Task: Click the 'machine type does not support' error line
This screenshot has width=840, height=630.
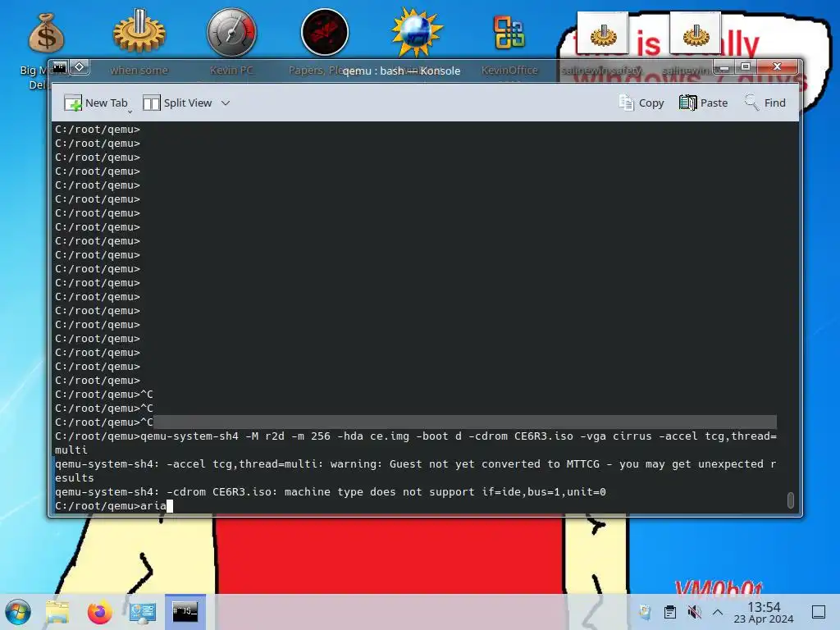Action: tap(331, 492)
